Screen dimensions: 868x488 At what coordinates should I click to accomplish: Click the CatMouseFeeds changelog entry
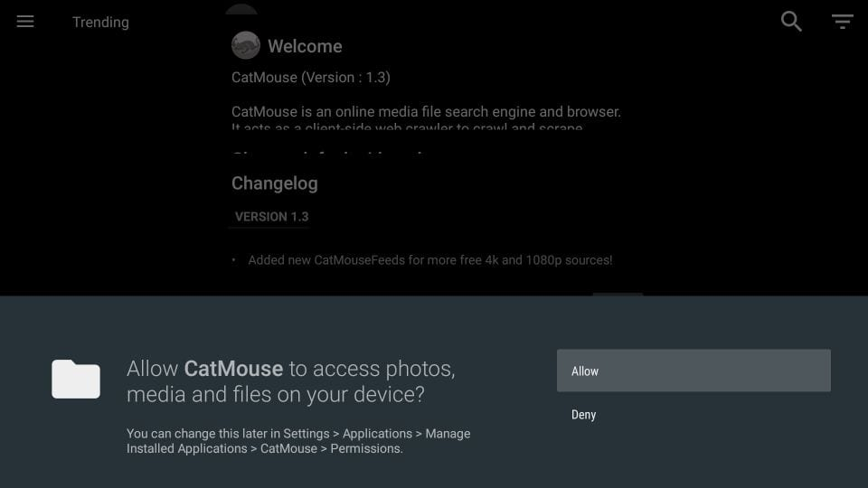[x=430, y=260]
